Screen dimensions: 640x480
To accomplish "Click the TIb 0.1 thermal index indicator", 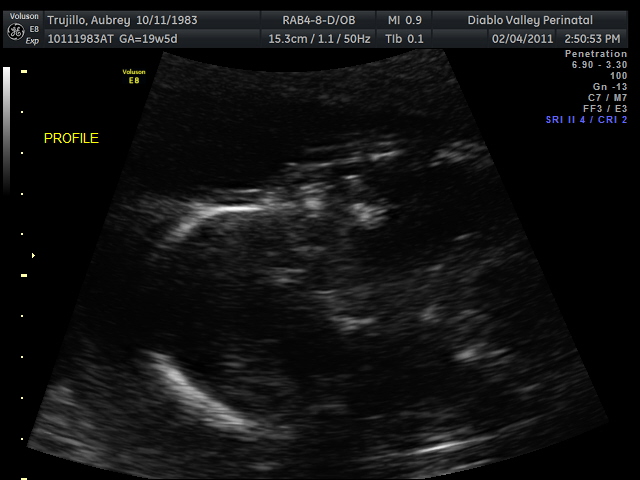I will point(406,38).
